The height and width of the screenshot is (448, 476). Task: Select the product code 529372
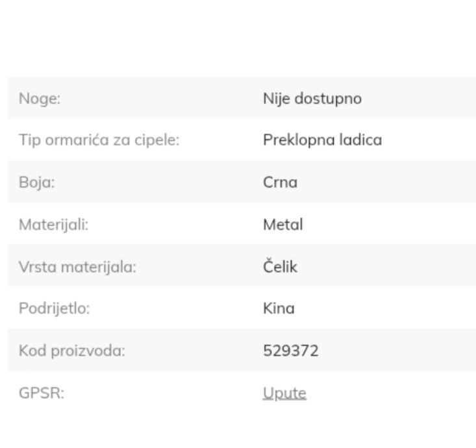(x=291, y=351)
